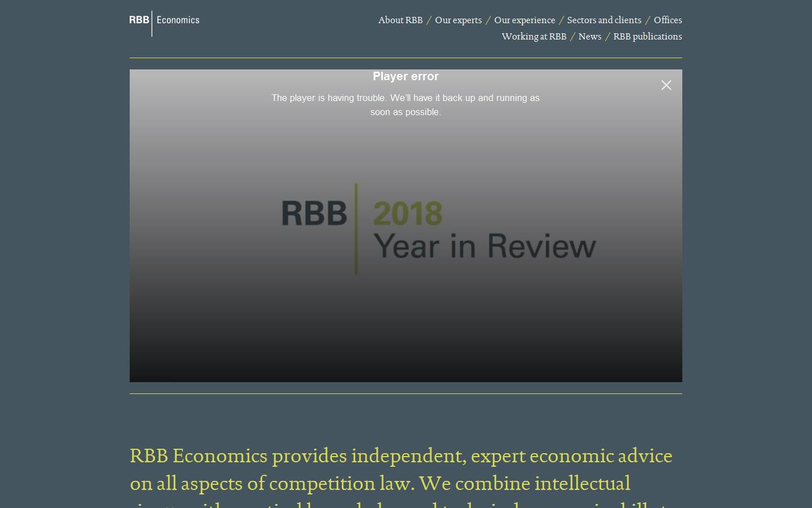The image size is (812, 508).
Task: Open the About RBB page
Action: click(x=400, y=20)
